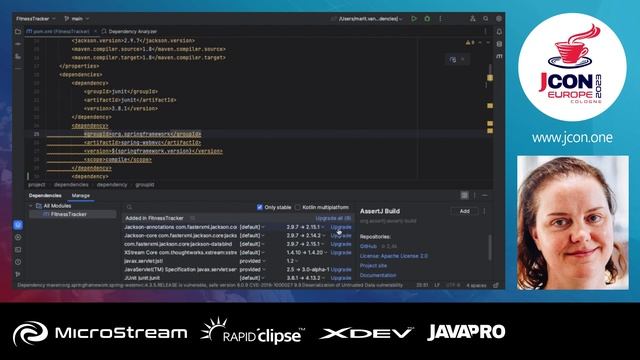
Task: Click the Upgrade all link
Action: click(x=333, y=218)
